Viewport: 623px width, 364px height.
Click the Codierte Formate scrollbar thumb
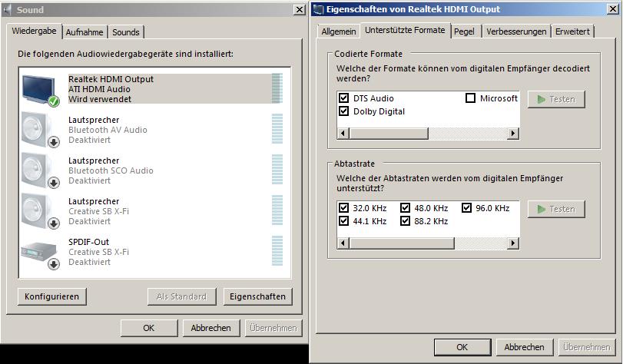click(x=389, y=133)
